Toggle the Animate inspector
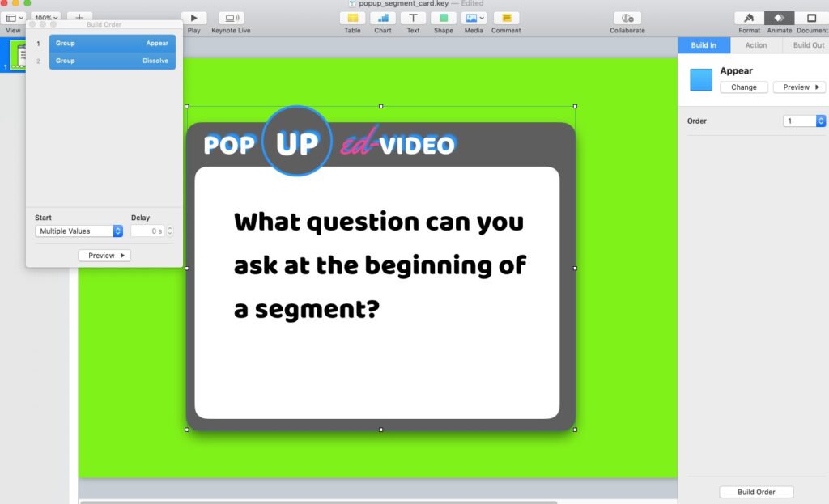 pos(780,18)
